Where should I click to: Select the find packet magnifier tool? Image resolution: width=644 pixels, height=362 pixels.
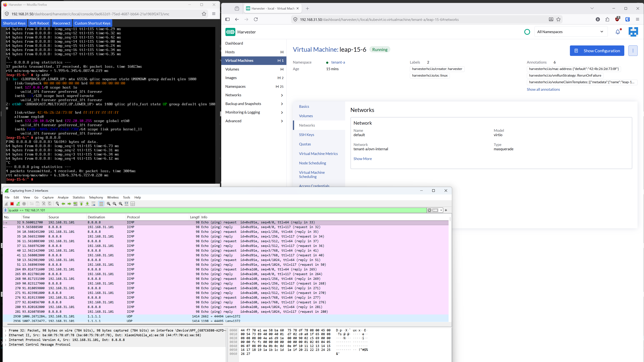tap(57, 204)
